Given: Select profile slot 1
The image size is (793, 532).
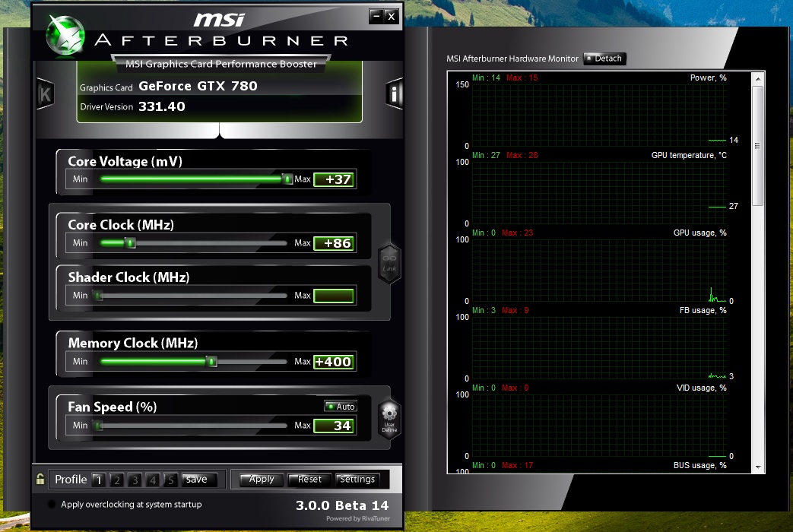Looking at the screenshot, I should pos(99,480).
